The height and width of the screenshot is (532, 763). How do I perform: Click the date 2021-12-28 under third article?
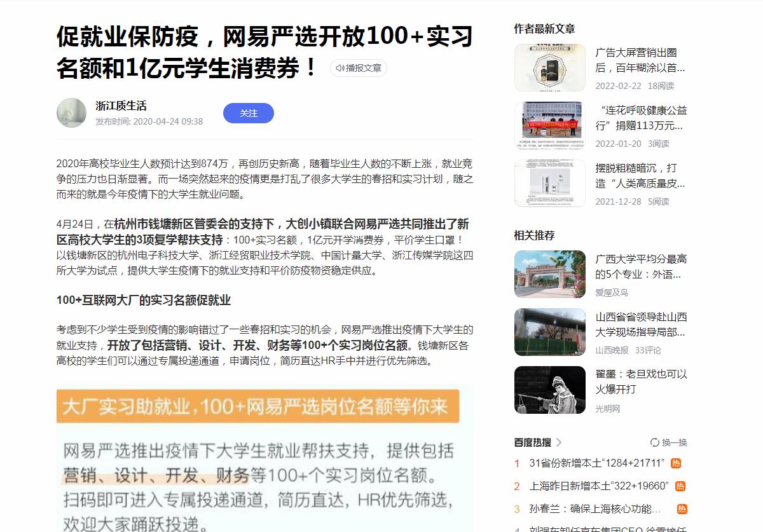[618, 201]
